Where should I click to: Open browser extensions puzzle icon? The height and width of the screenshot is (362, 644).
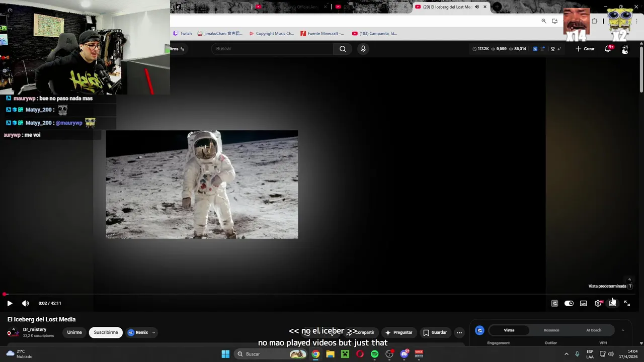point(595,21)
